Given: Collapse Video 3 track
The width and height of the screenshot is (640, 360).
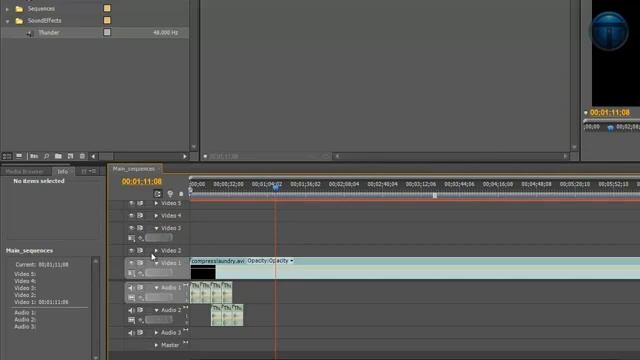Looking at the screenshot, I should (x=156, y=228).
